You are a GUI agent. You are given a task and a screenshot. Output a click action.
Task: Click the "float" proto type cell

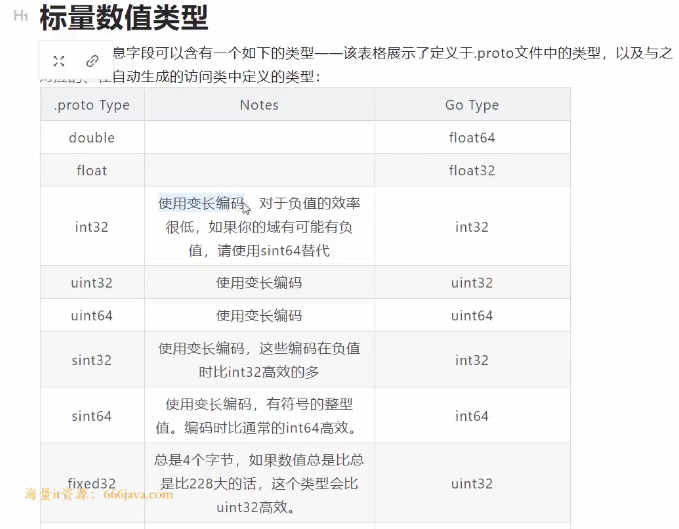pos(92,171)
